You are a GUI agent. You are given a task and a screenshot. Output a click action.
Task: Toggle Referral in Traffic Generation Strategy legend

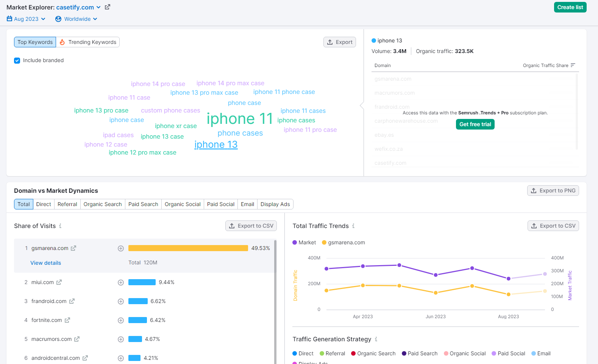[333, 353]
